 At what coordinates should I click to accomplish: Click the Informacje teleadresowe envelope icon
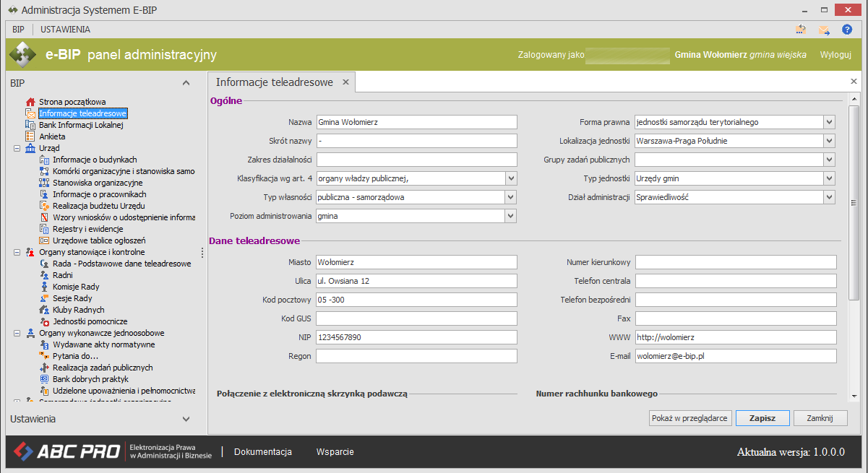coord(30,113)
